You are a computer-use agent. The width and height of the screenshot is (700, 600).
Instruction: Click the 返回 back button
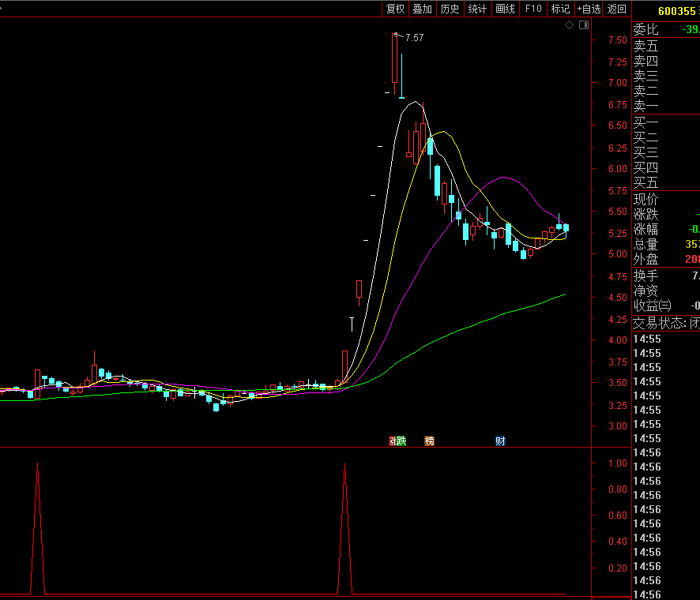pos(616,9)
